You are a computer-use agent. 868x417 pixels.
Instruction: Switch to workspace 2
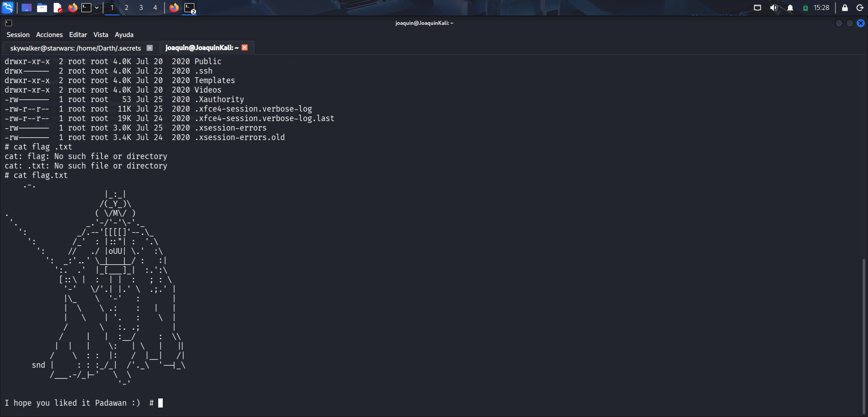coord(127,8)
